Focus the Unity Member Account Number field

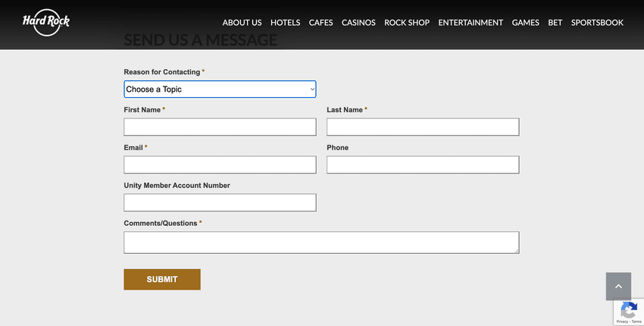220,202
